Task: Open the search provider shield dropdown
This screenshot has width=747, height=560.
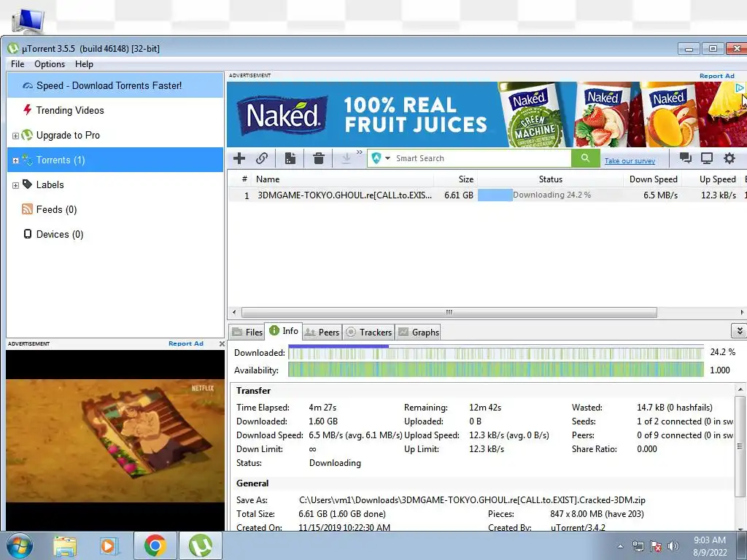Action: click(381, 158)
